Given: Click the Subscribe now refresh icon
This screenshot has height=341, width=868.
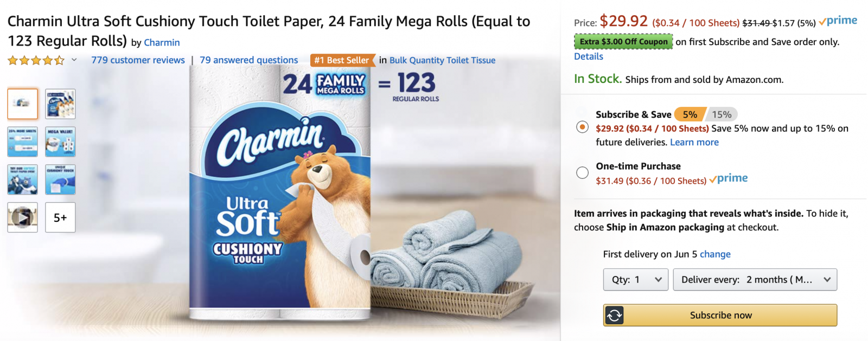Looking at the screenshot, I should click(x=615, y=315).
